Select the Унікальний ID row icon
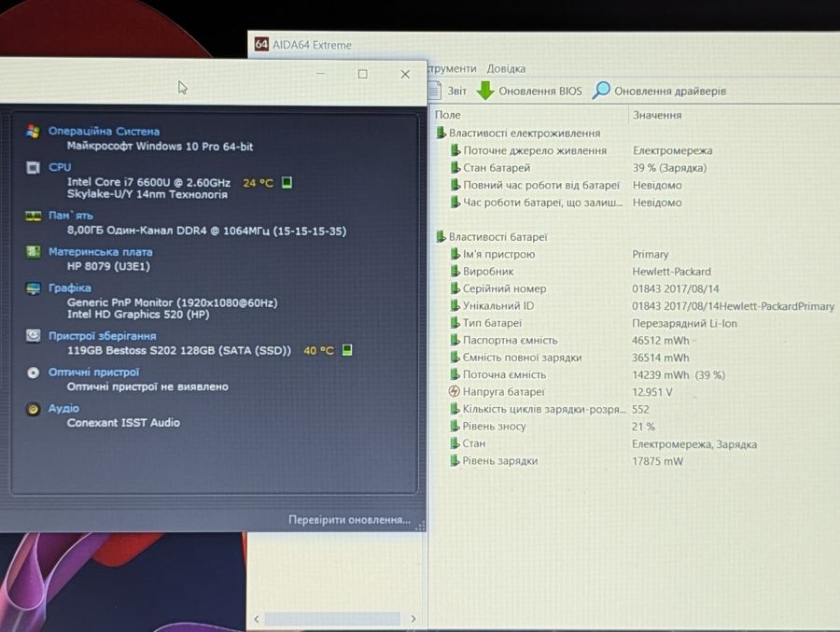This screenshot has width=840, height=632. tap(455, 305)
